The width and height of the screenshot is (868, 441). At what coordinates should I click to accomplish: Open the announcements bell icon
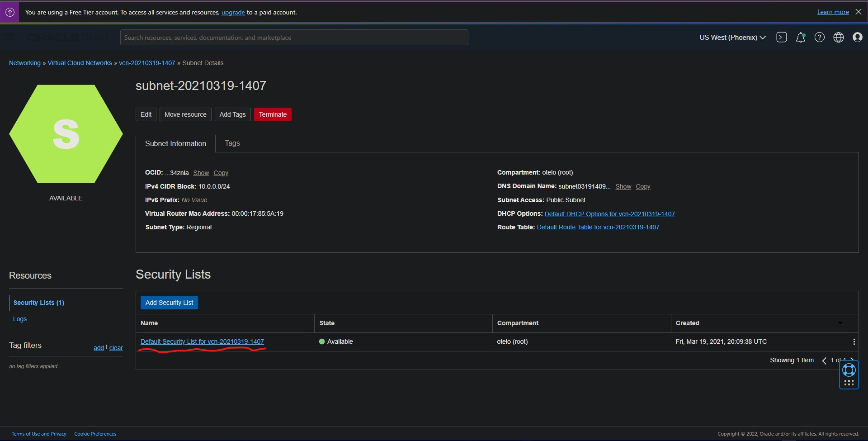[801, 38]
